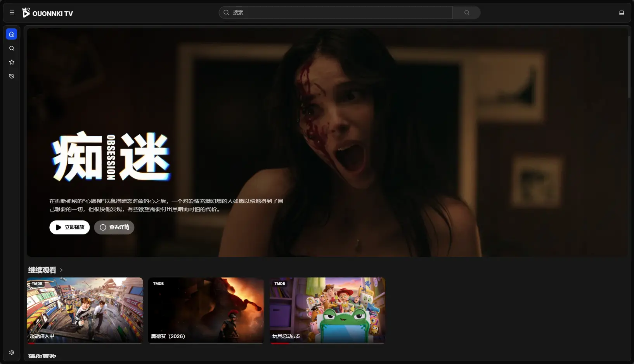Open the hamburger menu in the top bar

(x=12, y=13)
